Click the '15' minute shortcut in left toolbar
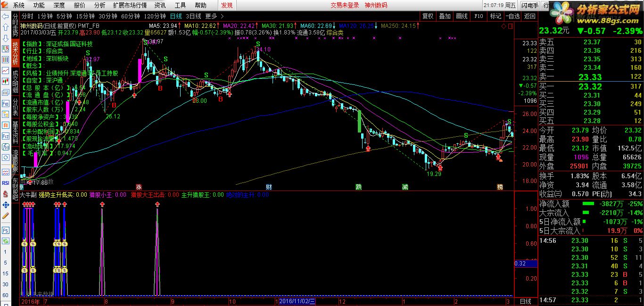The width and height of the screenshot is (644, 306). coord(5,274)
